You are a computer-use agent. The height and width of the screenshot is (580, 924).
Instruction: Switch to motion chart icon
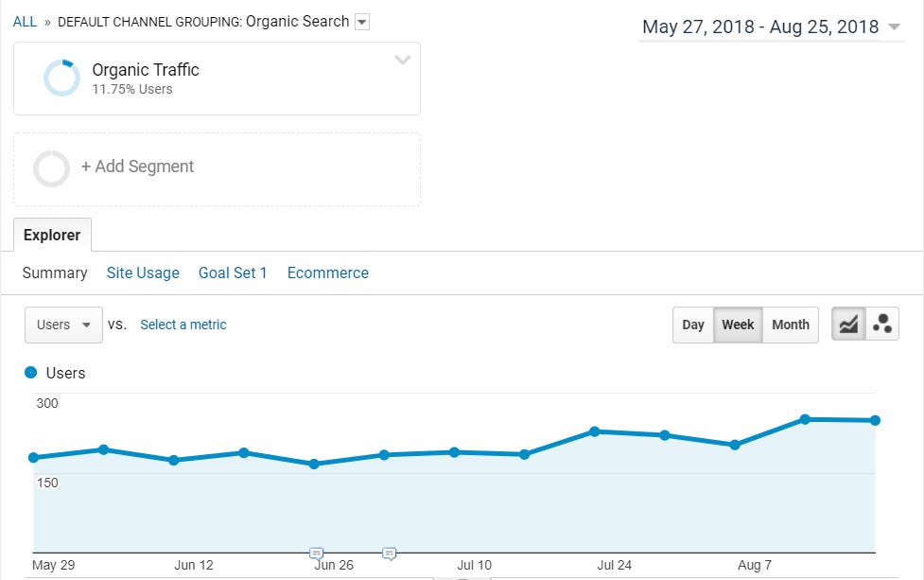(882, 325)
